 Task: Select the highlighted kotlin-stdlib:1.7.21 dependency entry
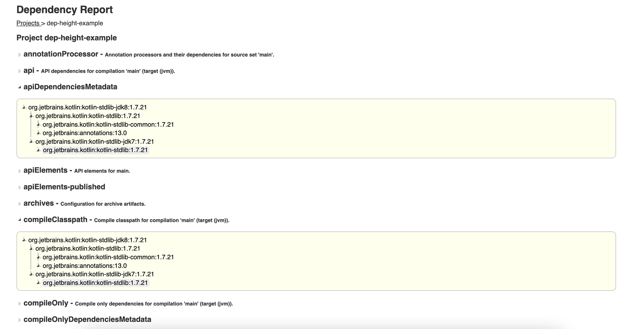coord(96,150)
